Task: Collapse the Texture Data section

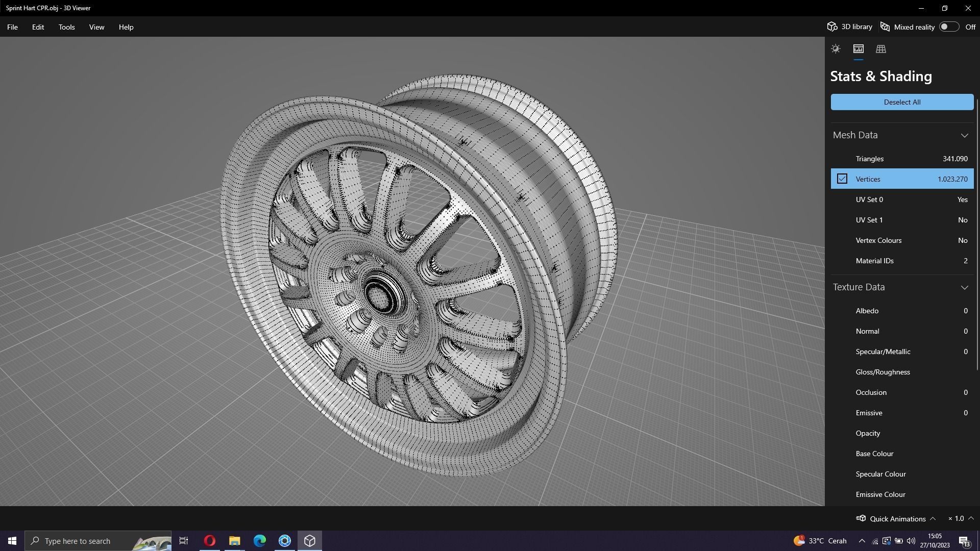Action: (964, 287)
